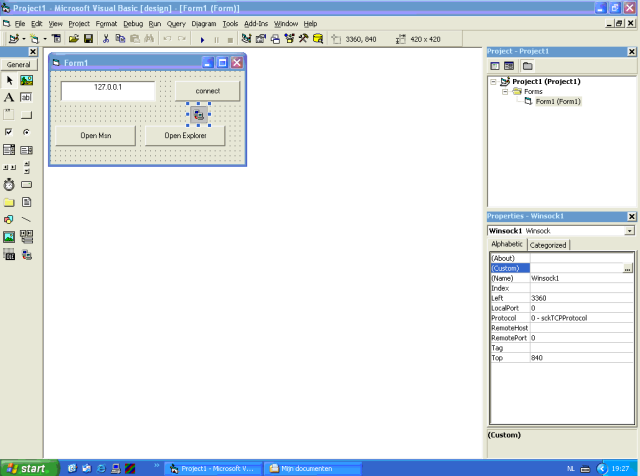Open Properties Window from the toolbar
Viewport: 640px width, 476px height.
(260, 39)
